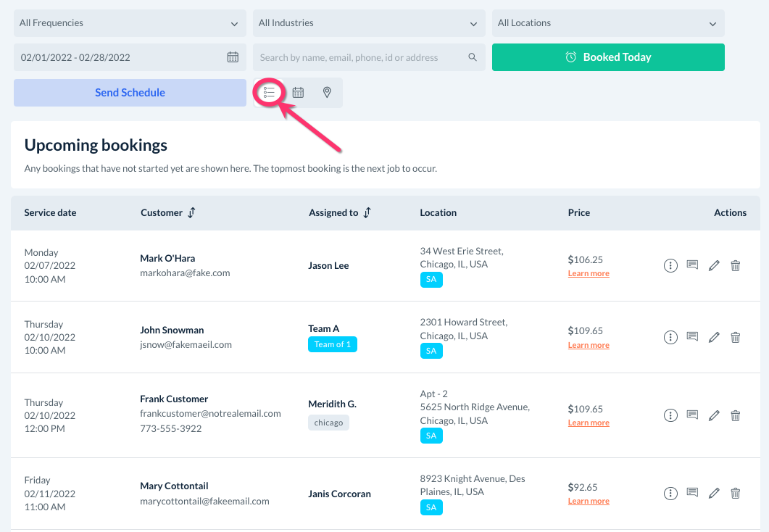This screenshot has width=769, height=532.
Task: Click Learn more under $92.65 price
Action: 589,502
